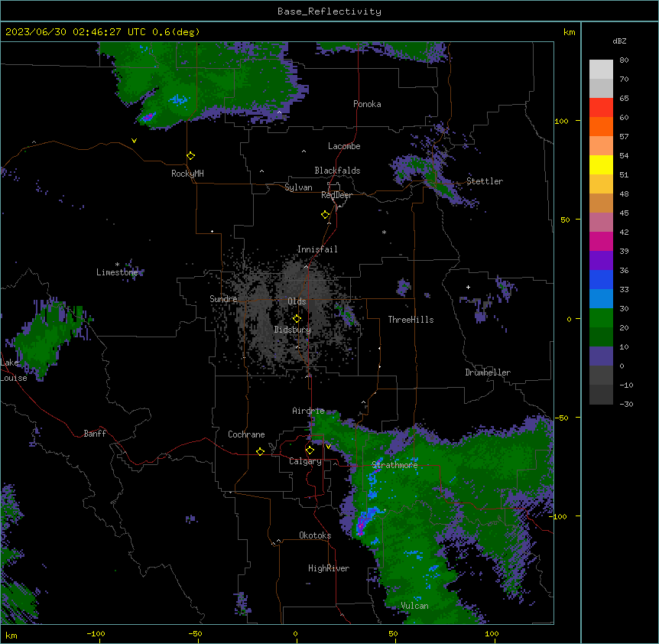Click the Strathmore town label
Screen dimensions: 659x644
pyautogui.click(x=394, y=465)
